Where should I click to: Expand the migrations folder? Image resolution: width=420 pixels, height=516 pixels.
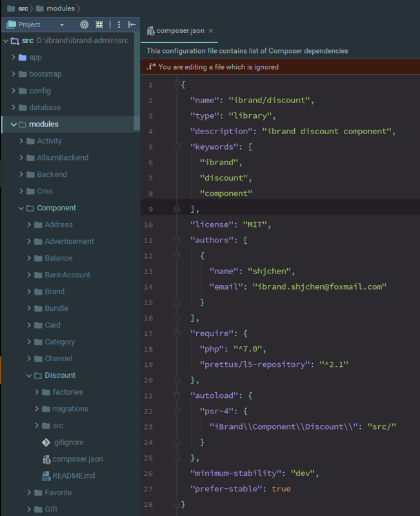pos(37,409)
